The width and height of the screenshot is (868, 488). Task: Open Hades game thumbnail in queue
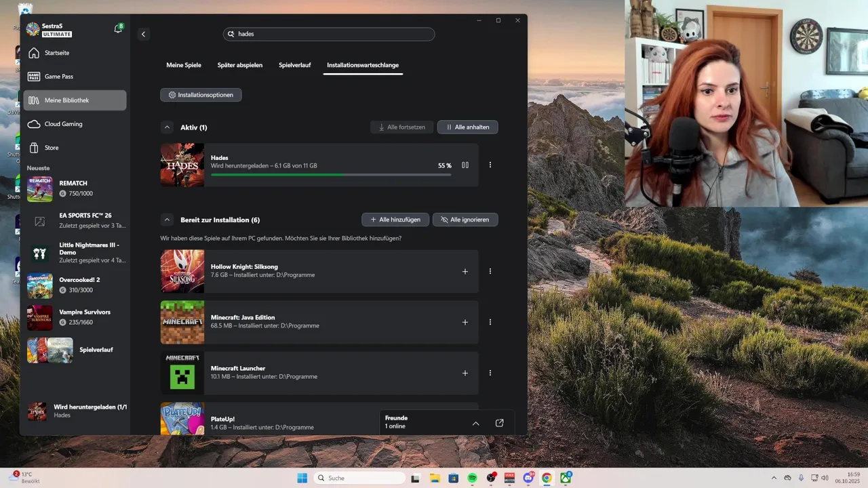182,165
